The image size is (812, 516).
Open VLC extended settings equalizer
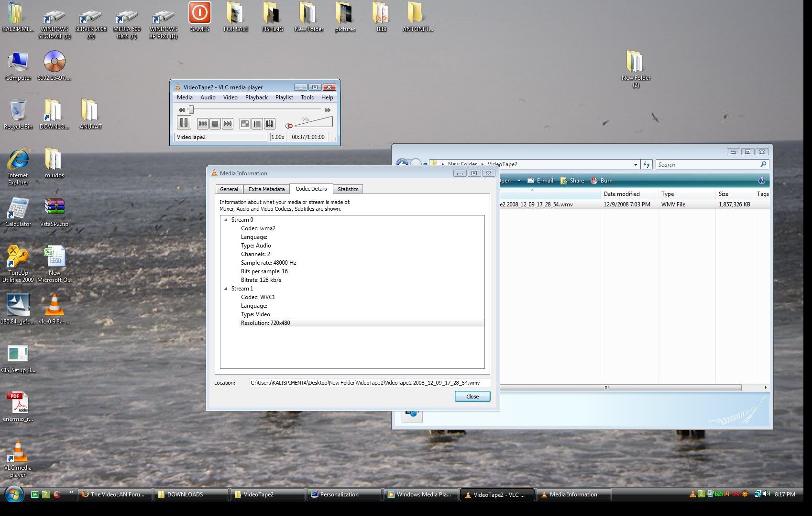pyautogui.click(x=270, y=124)
